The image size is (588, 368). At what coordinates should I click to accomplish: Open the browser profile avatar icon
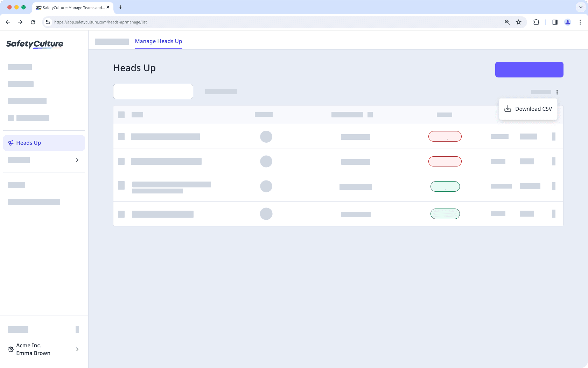(568, 22)
